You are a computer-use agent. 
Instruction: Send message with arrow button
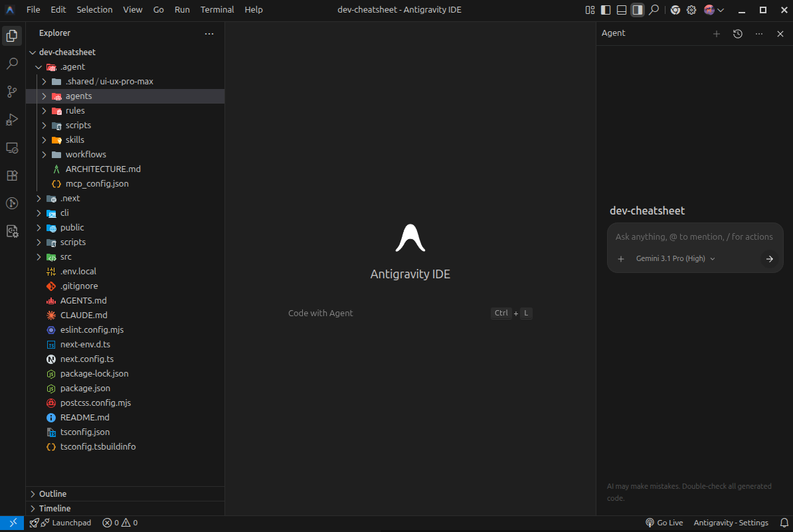(769, 259)
